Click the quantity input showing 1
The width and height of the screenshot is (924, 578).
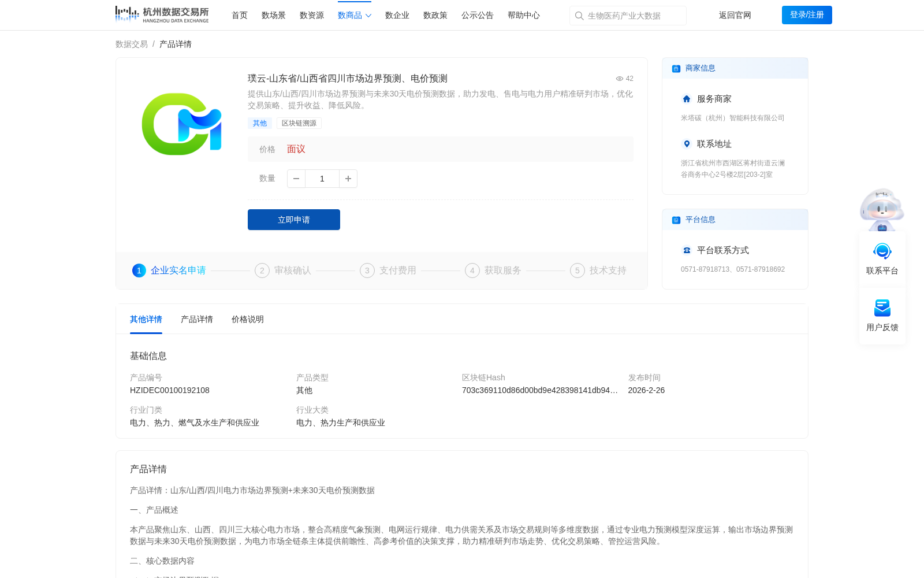click(x=322, y=179)
